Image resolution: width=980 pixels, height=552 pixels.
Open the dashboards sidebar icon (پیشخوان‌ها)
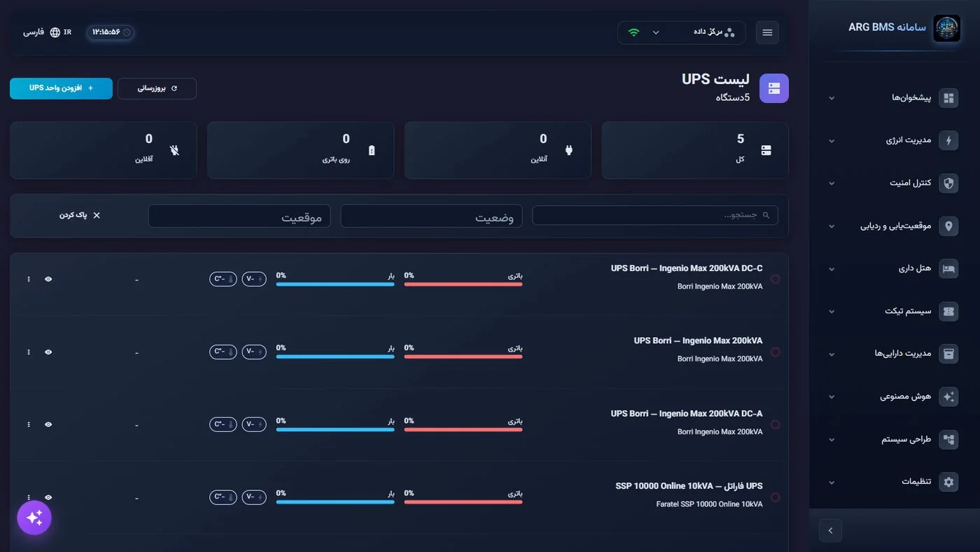948,98
